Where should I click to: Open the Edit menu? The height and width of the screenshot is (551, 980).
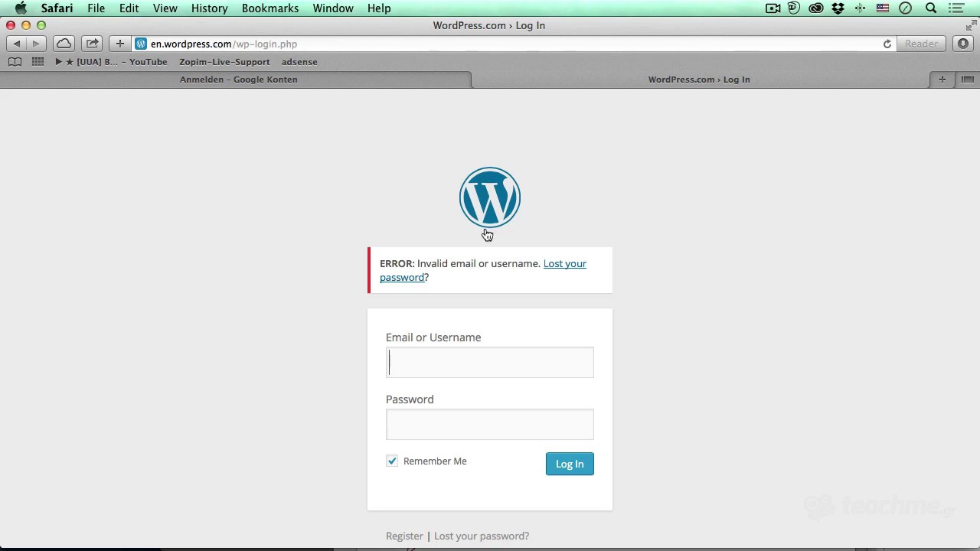tap(129, 8)
